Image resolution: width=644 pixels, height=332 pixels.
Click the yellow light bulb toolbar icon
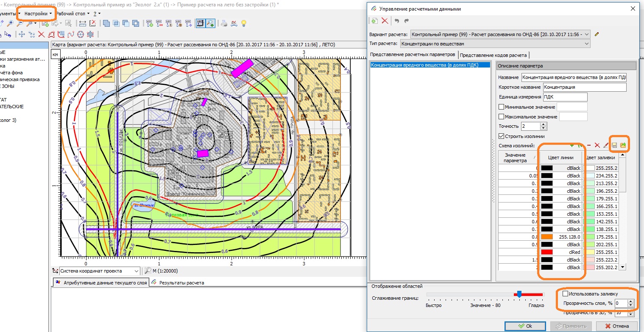click(x=244, y=23)
